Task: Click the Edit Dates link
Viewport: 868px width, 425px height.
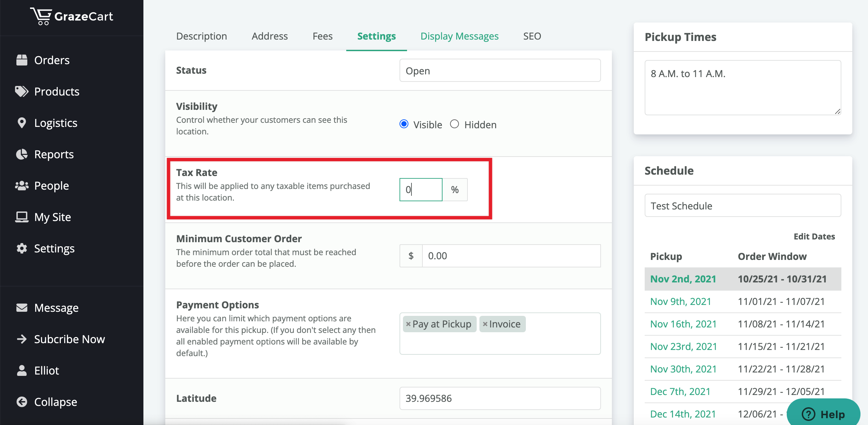Action: coord(814,237)
